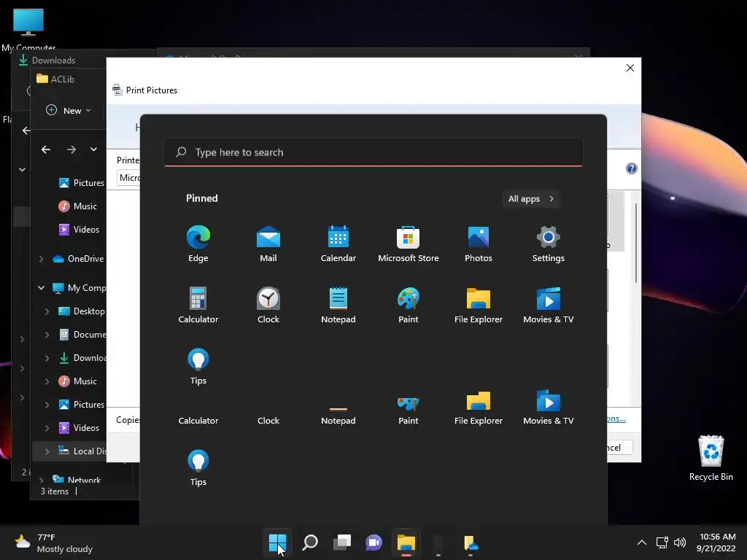Expand the Downloads folder node in tree
The image size is (747, 560).
[47, 358]
